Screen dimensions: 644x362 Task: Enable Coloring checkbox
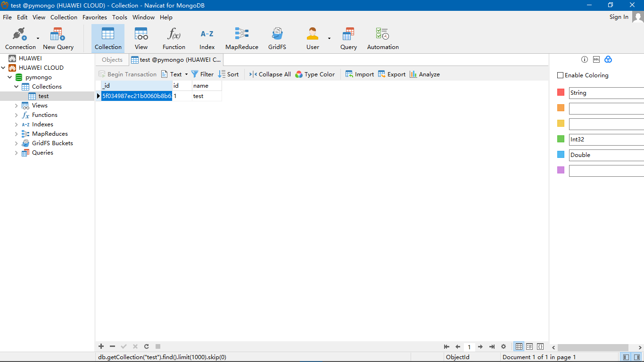coord(561,75)
